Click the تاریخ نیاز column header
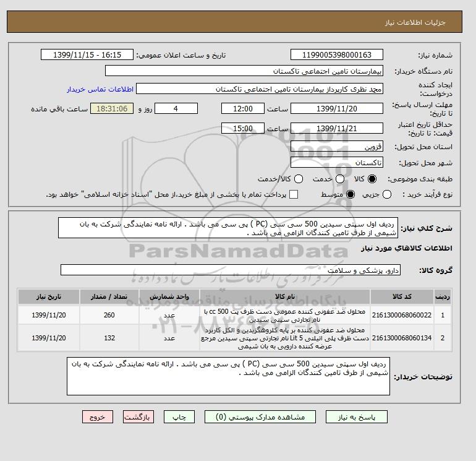 pyautogui.click(x=49, y=297)
